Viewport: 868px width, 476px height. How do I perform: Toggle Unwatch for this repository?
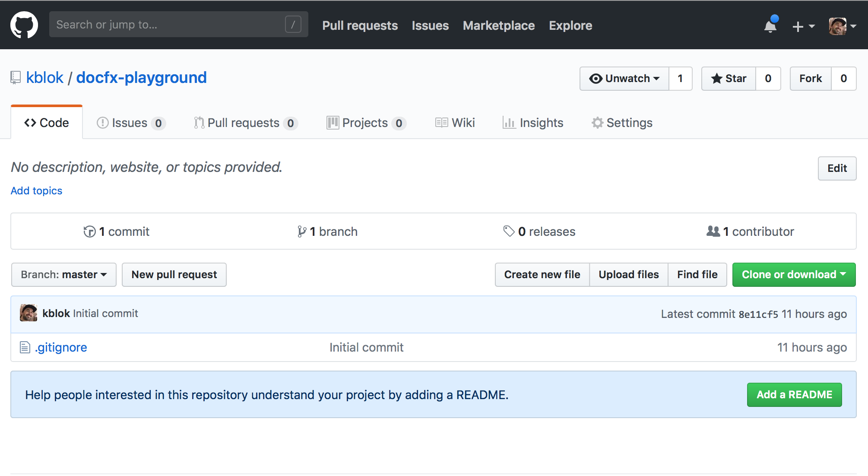(624, 79)
